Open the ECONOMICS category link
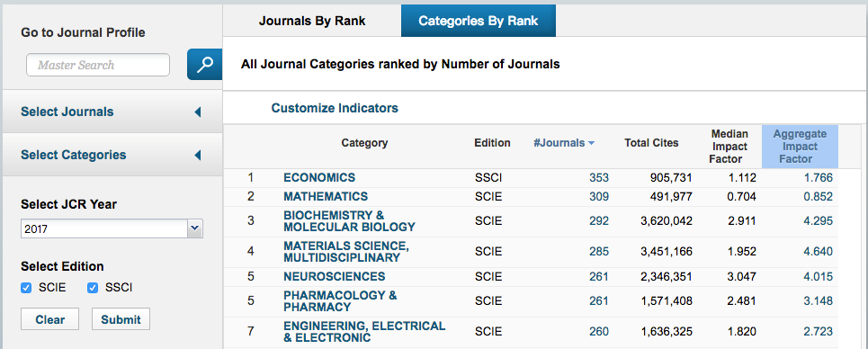Viewport: 868px width, 349px height. click(x=319, y=178)
